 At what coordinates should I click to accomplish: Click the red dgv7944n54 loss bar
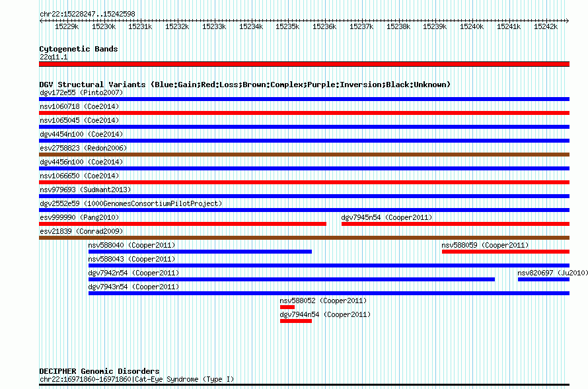pos(296,321)
